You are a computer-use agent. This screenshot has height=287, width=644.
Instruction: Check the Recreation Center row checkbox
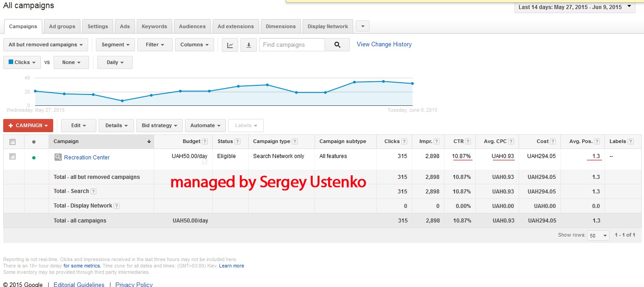[x=13, y=157]
